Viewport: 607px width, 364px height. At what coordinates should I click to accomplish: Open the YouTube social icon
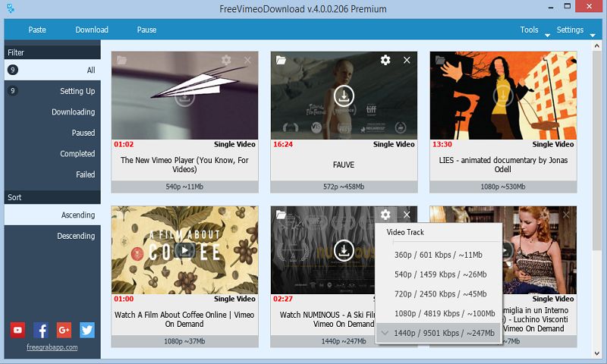point(17,330)
